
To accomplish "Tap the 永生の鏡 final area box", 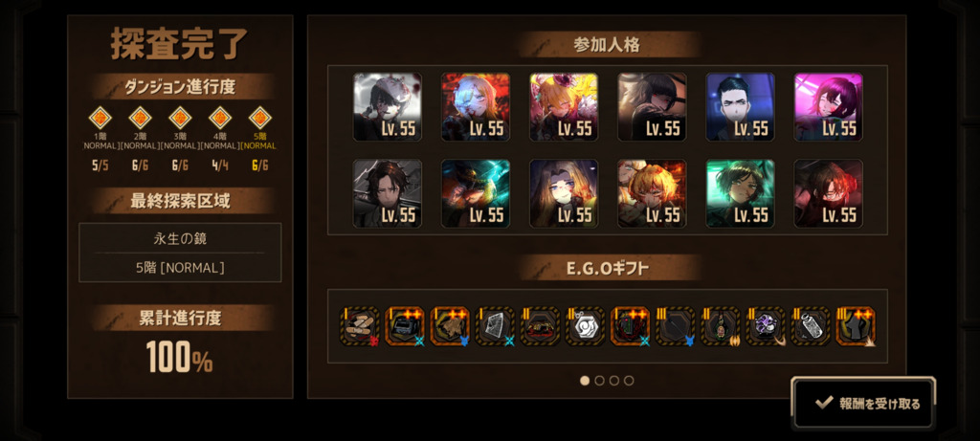I will tap(180, 253).
